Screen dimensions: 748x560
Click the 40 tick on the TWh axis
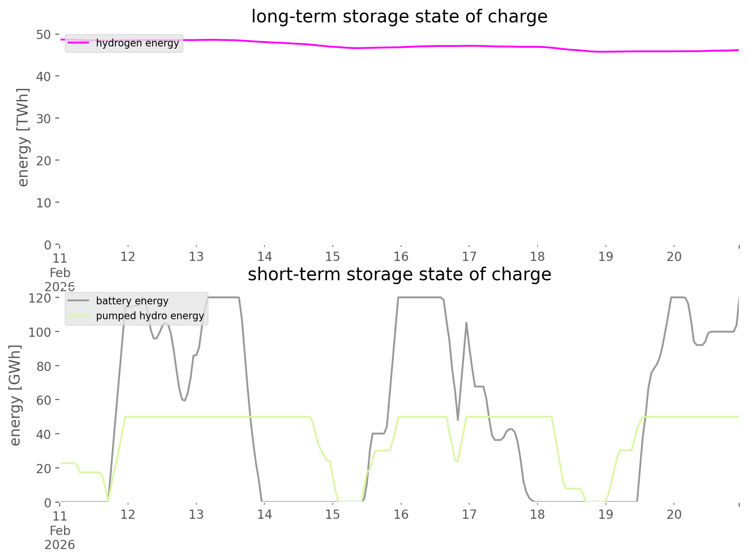tap(44, 76)
